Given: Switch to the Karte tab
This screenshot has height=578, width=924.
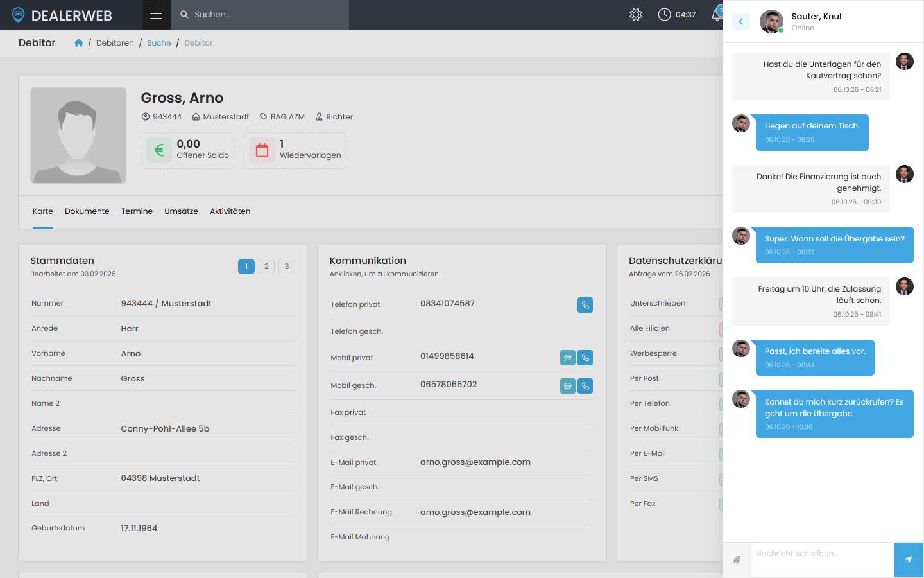Looking at the screenshot, I should [43, 211].
